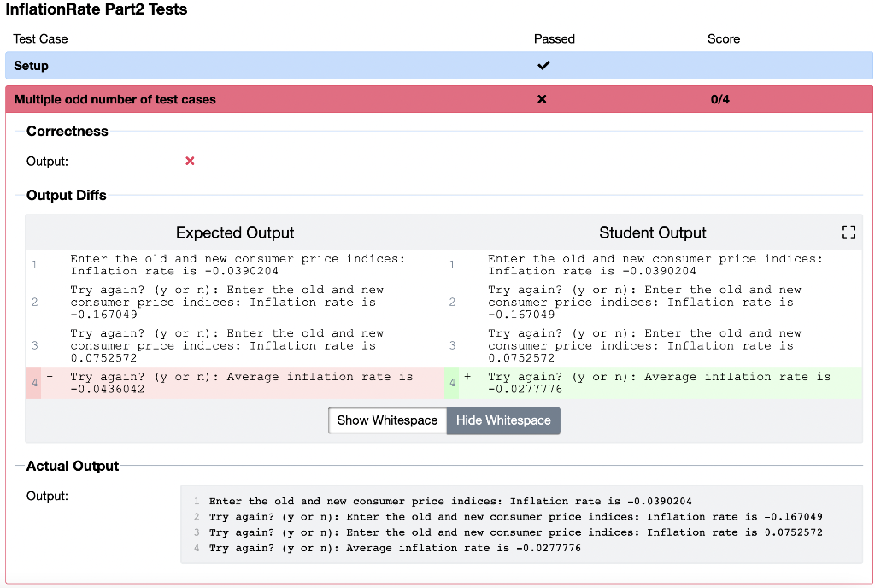875x588 pixels.
Task: Click actual output line 2 ending -0.167049
Action: click(x=515, y=516)
